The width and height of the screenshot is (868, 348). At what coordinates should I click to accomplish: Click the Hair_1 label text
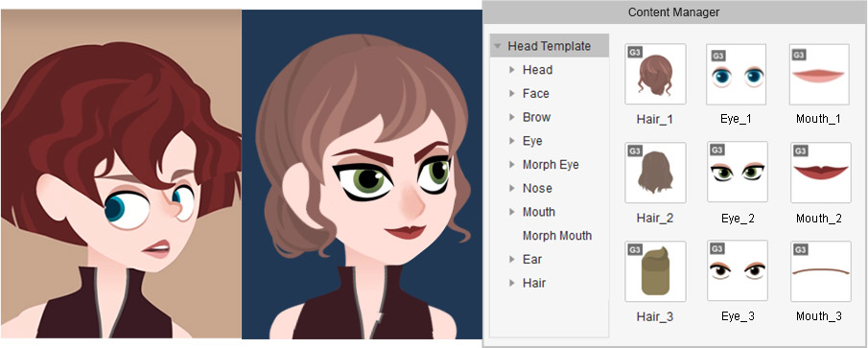655,119
